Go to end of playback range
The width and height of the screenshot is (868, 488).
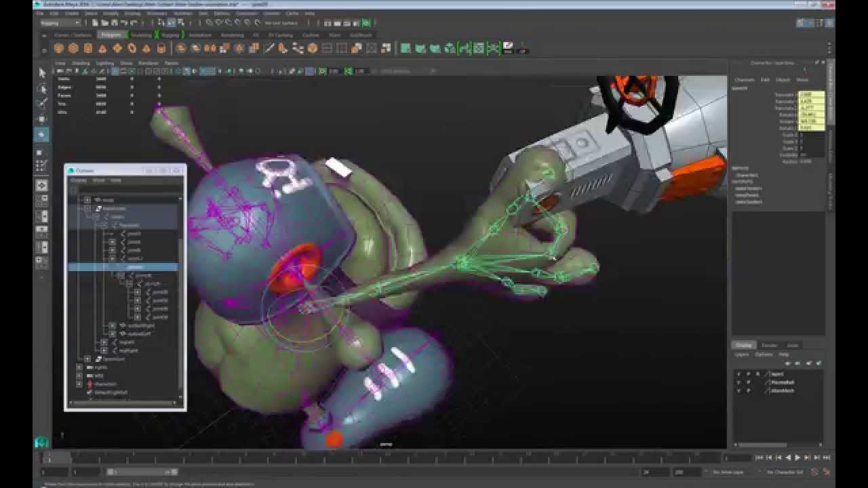point(826,458)
